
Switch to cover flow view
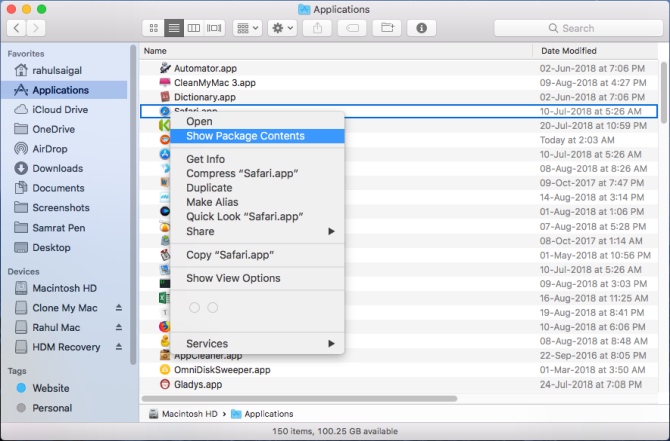(x=214, y=28)
